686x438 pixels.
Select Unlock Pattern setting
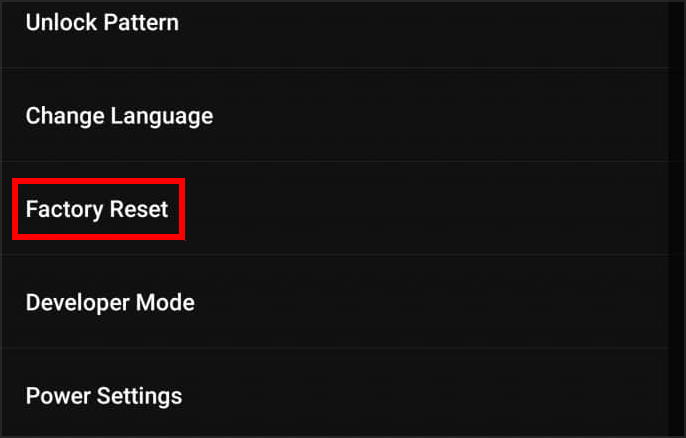click(102, 22)
